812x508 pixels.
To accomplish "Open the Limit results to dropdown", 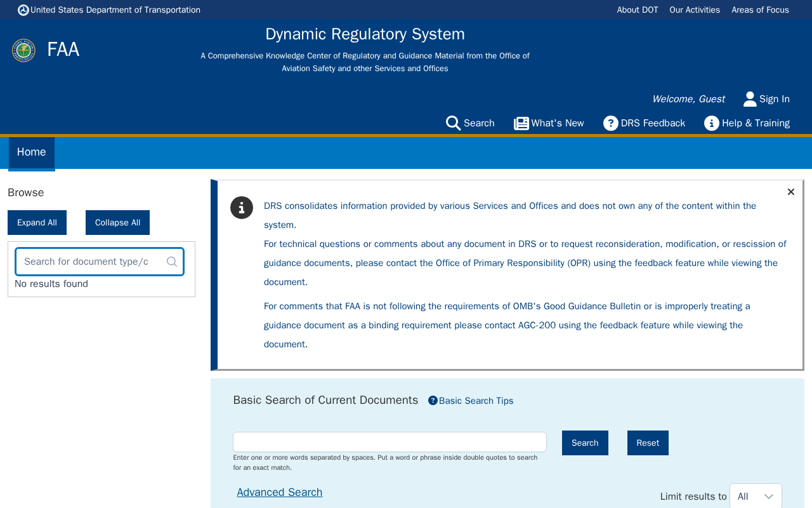I will [756, 497].
